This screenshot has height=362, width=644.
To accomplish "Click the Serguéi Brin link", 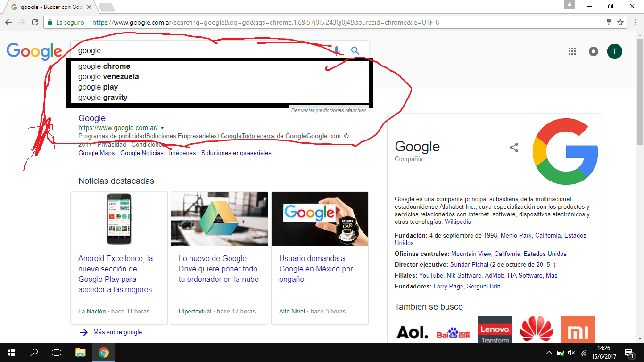I will 484,286.
